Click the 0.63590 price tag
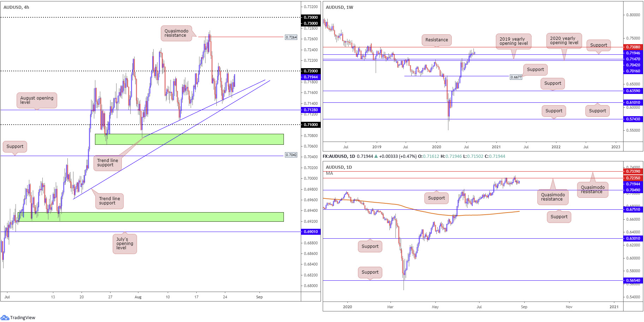Viewport: 644px width, 322px height. point(633,91)
